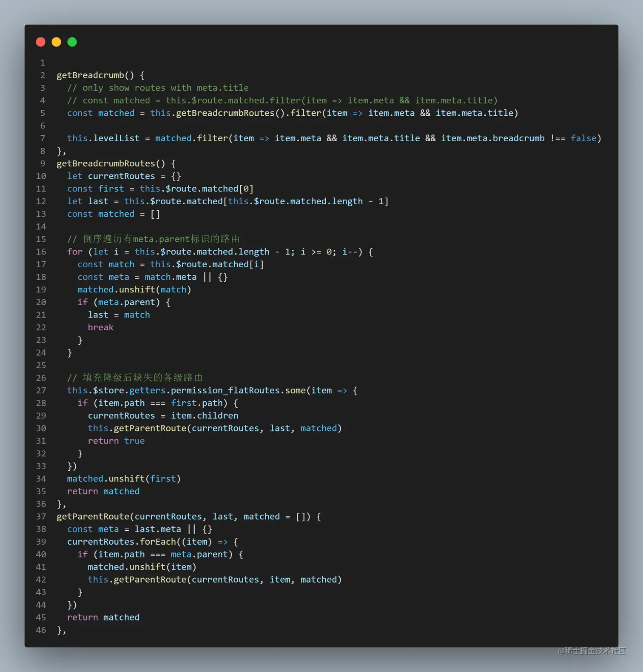Click the line "last = match"
Viewport: 643px width, 672px height.
coord(119,315)
